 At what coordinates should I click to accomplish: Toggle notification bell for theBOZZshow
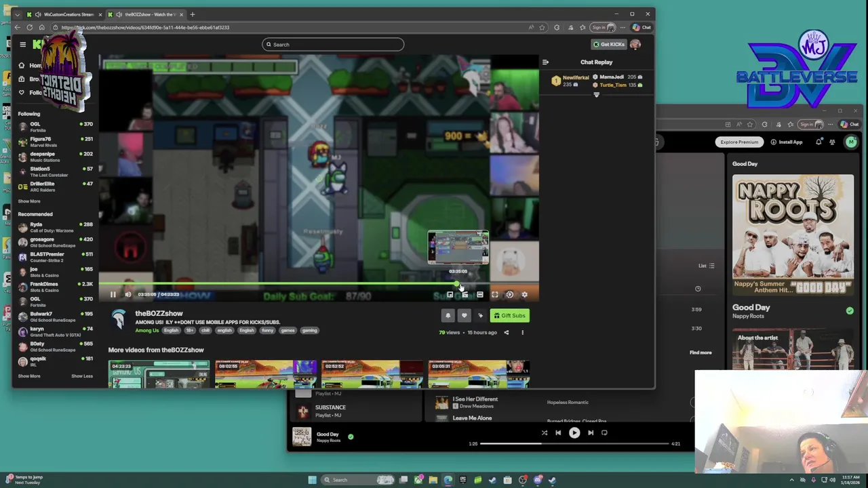(448, 315)
